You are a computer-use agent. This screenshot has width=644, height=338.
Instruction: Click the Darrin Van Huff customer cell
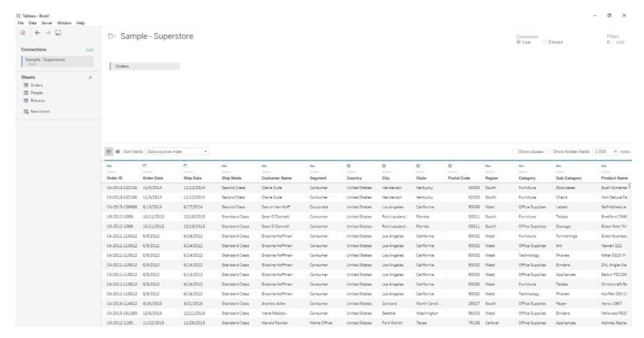point(276,207)
